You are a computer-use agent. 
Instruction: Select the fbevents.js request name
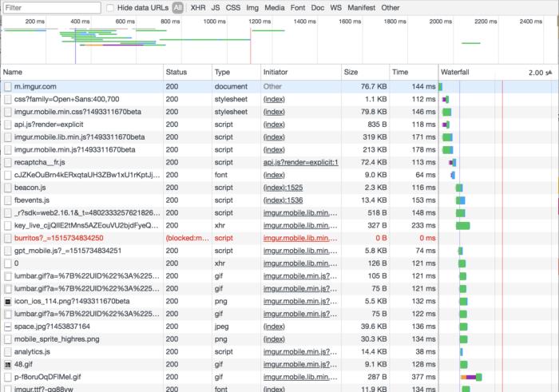32,200
